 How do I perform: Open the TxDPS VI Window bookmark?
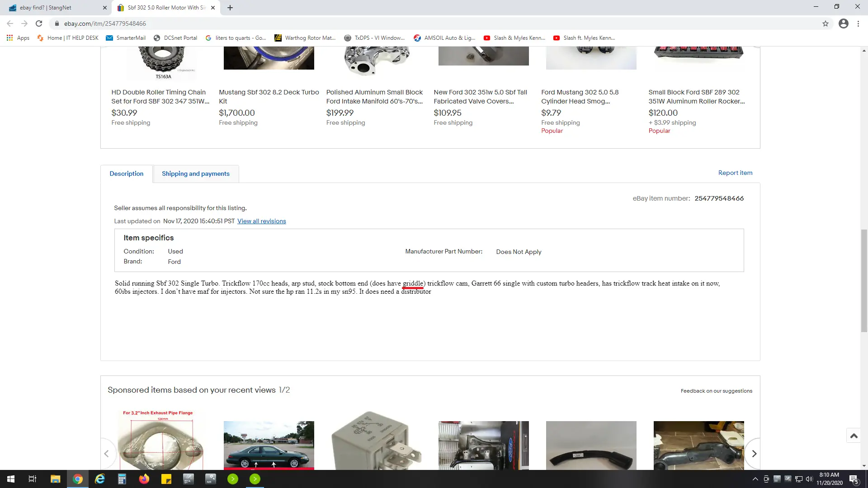point(374,38)
